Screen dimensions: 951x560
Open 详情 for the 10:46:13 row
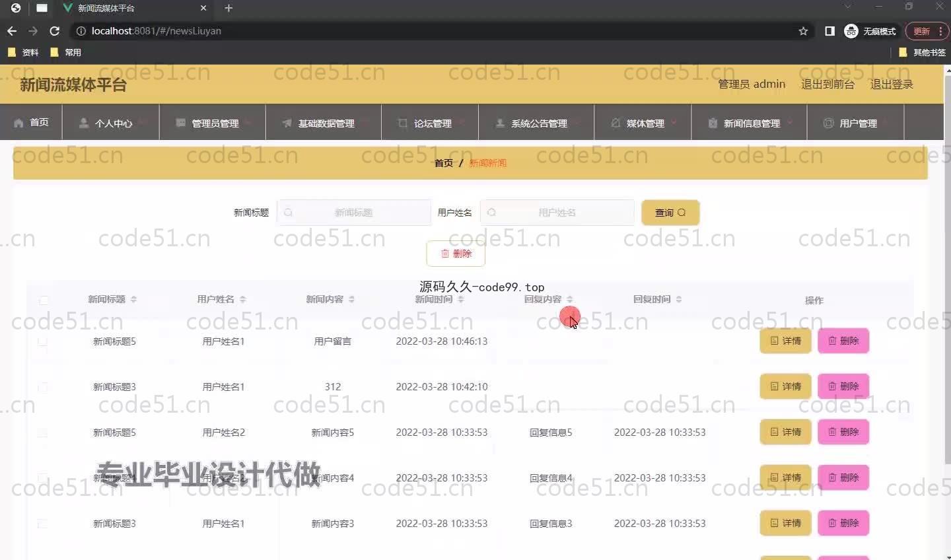(785, 341)
